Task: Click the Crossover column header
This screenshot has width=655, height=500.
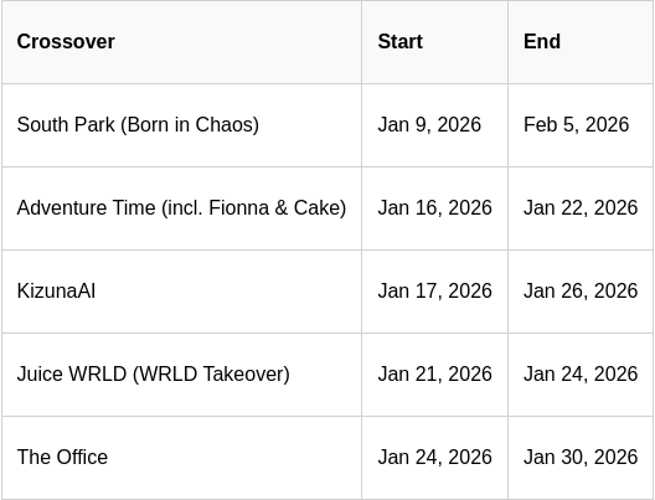Action: (66, 42)
